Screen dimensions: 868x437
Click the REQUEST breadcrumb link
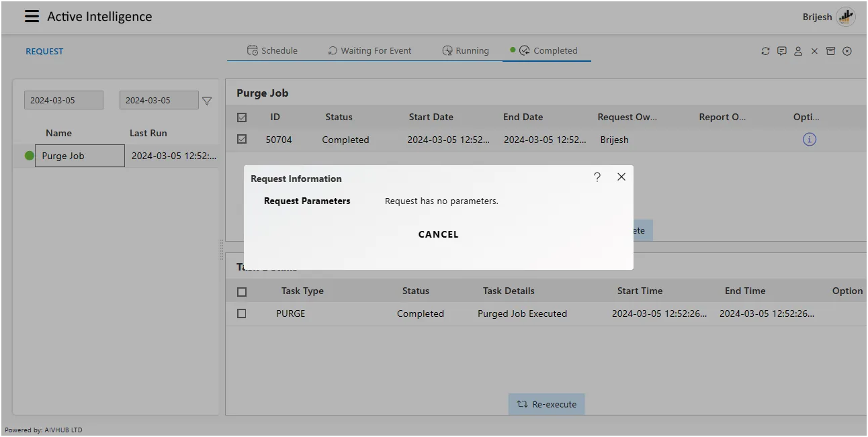[44, 51]
